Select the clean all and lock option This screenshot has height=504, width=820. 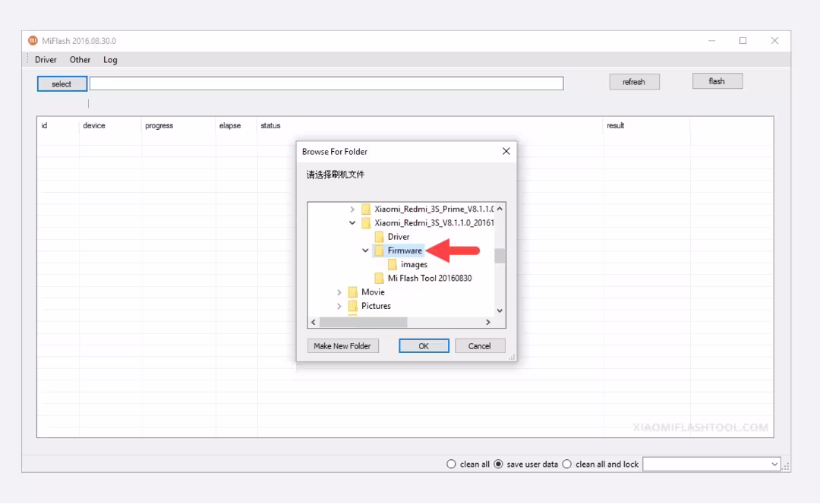[567, 465]
